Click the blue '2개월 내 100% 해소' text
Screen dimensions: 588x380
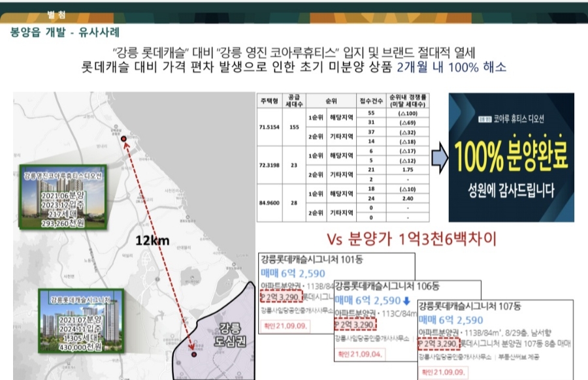[451, 67]
